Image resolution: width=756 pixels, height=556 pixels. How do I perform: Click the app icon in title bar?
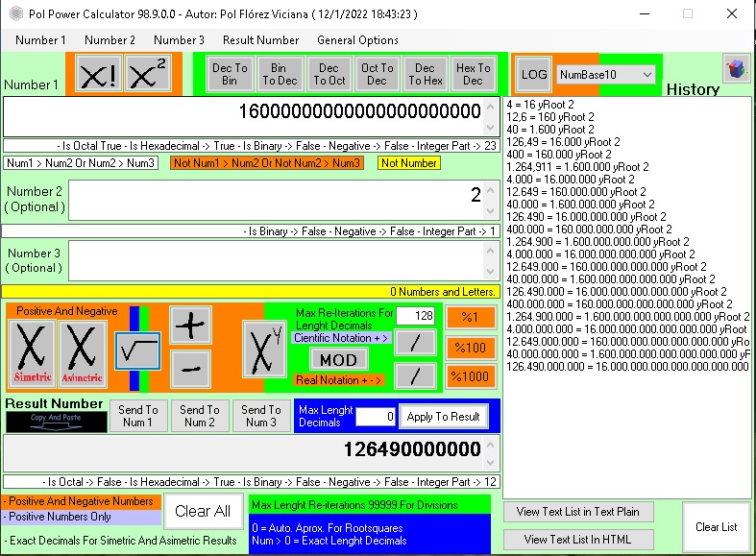pyautogui.click(x=16, y=13)
